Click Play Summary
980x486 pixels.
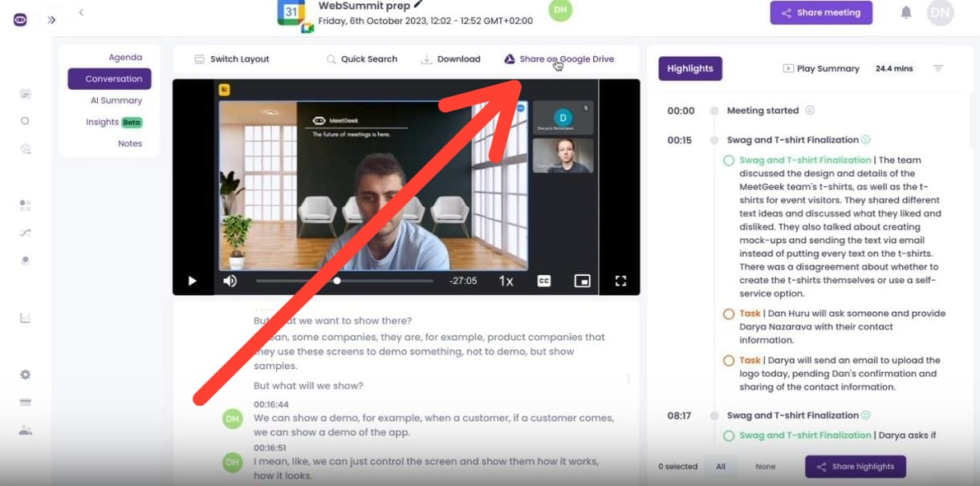click(821, 69)
